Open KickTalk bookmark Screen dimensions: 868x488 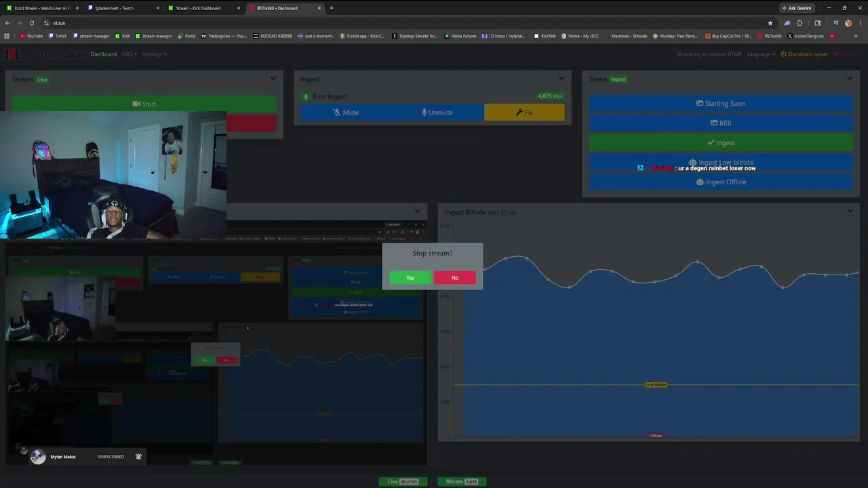(545, 36)
